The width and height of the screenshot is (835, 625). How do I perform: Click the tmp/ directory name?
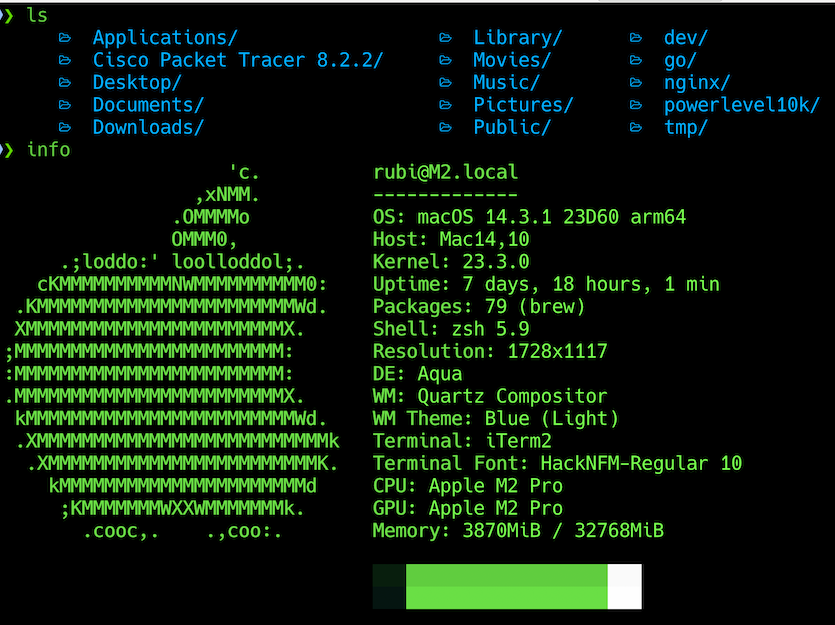(x=686, y=127)
